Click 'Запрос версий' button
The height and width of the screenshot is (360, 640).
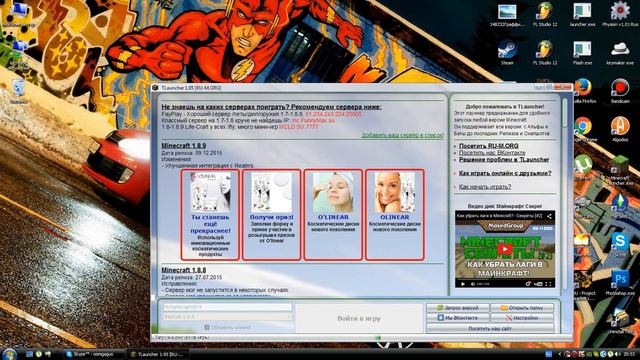(x=458, y=308)
